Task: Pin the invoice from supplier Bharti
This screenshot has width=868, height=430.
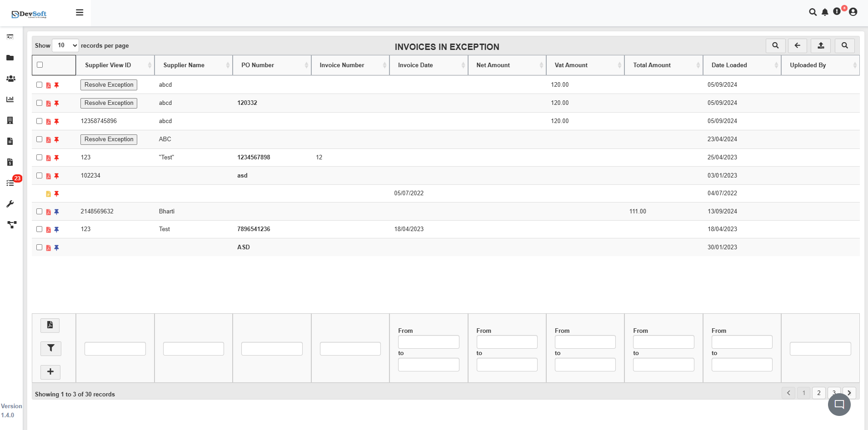Action: pos(56,211)
